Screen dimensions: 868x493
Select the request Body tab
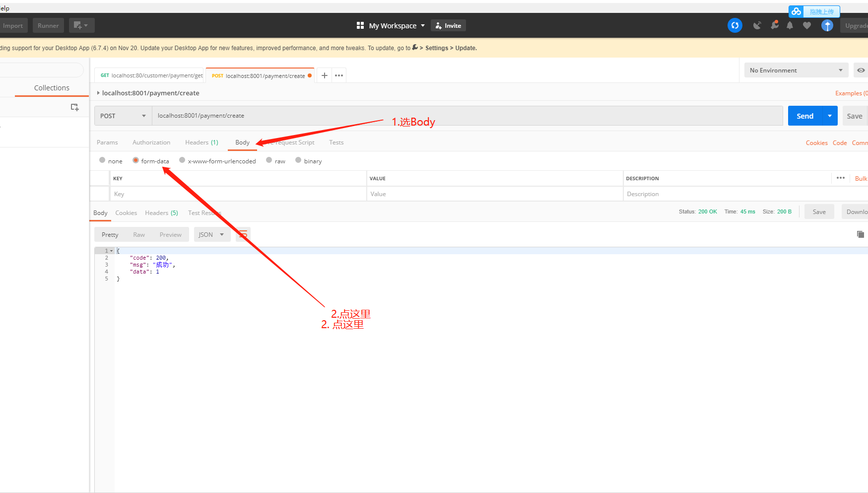point(242,142)
